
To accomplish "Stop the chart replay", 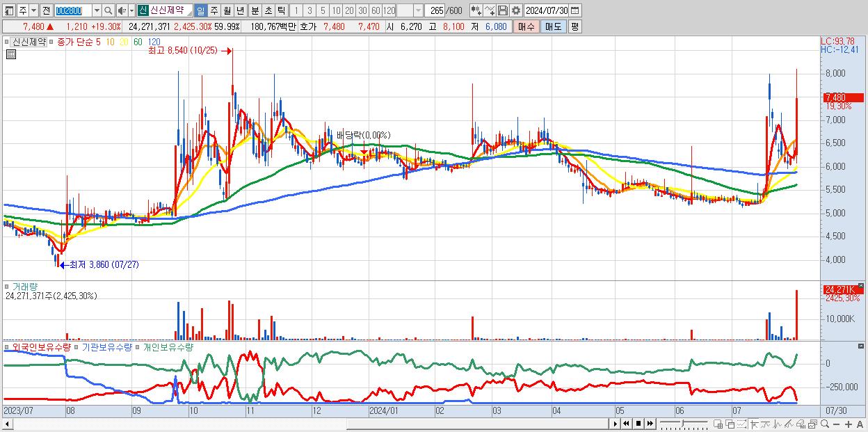I will coord(638,424).
